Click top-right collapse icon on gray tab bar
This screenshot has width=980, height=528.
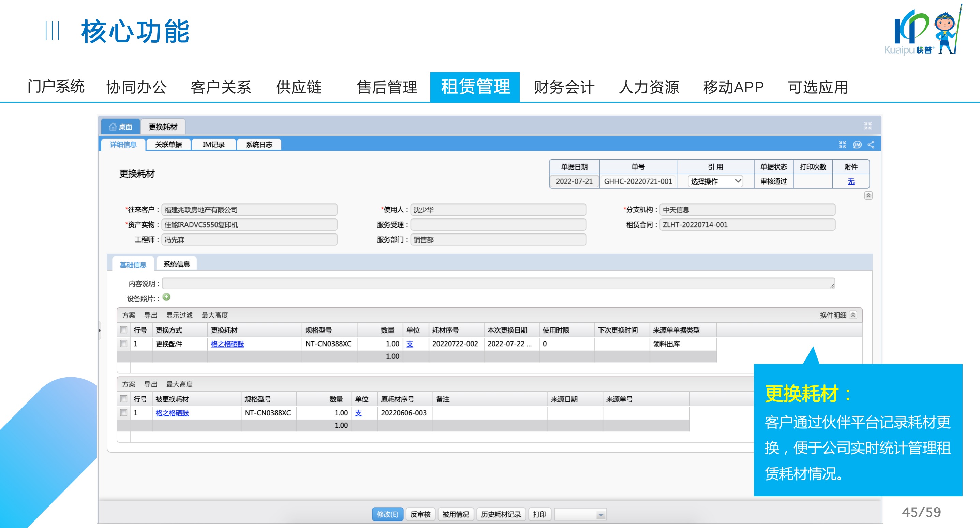868,126
